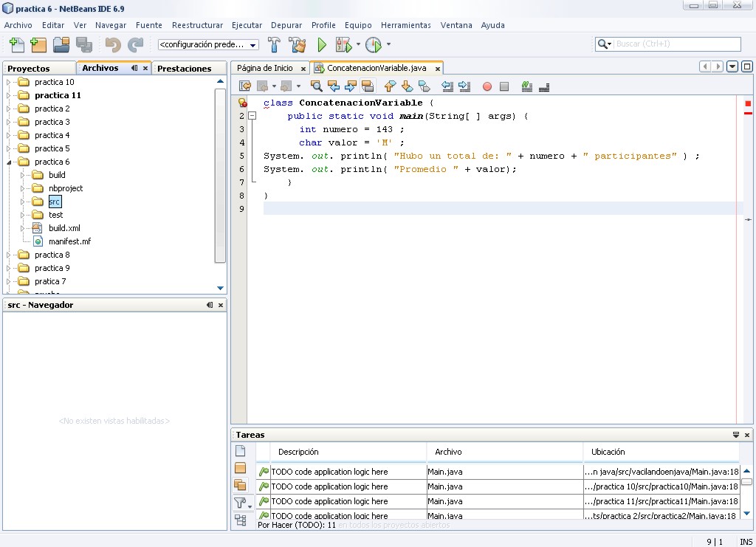756x547 pixels.
Task: Click Save All icon in main toolbar
Action: [85, 44]
